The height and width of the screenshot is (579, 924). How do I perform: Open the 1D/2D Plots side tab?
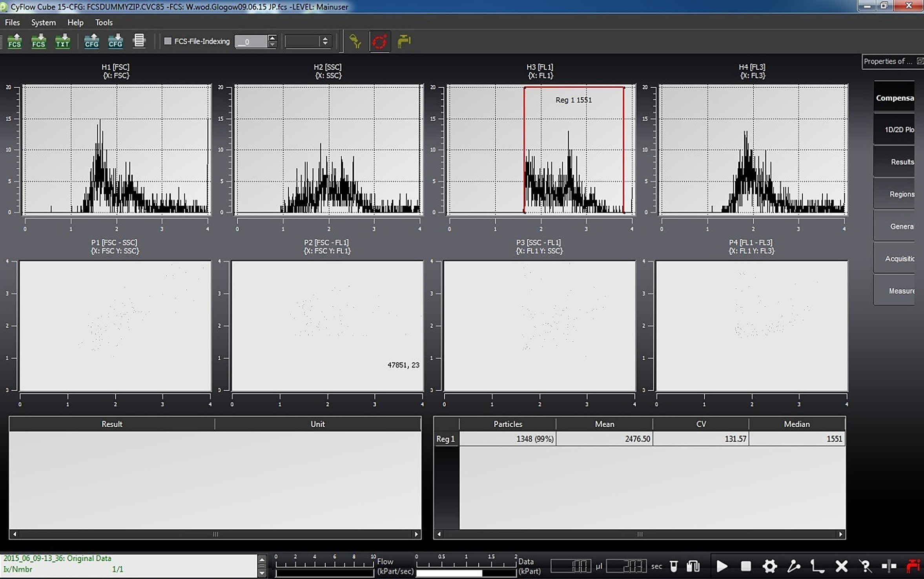point(894,130)
